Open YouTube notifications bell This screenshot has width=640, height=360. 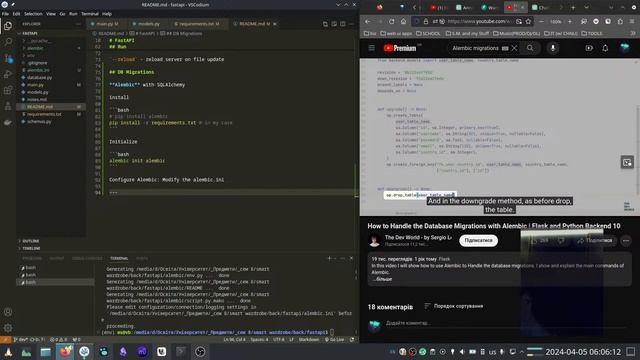605,48
